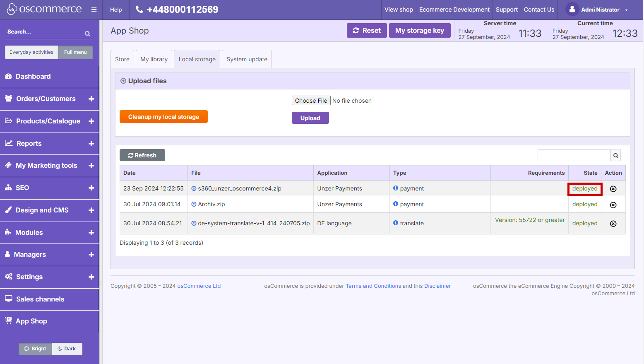Select the Dark theme
Viewport: 644px width, 364px height.
(67, 349)
